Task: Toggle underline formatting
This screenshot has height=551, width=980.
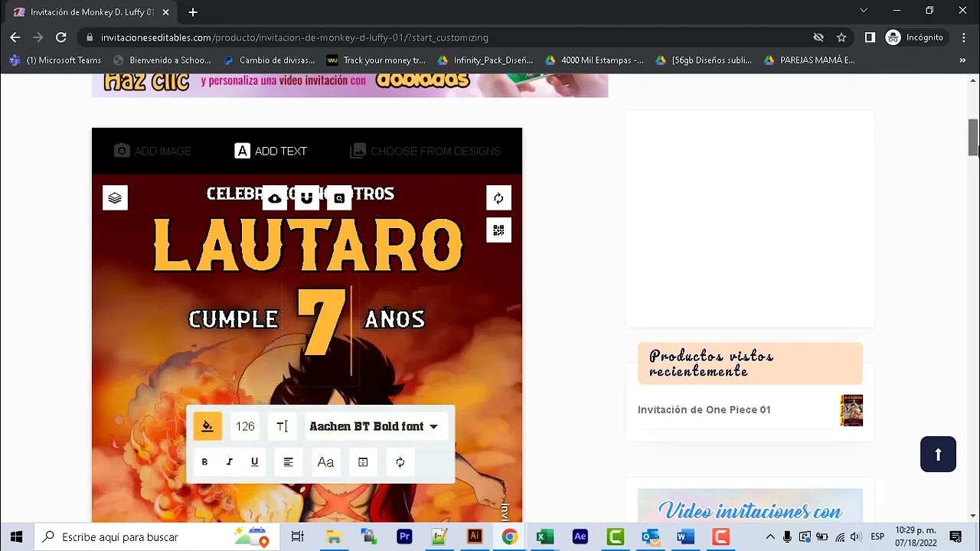Action: (254, 462)
